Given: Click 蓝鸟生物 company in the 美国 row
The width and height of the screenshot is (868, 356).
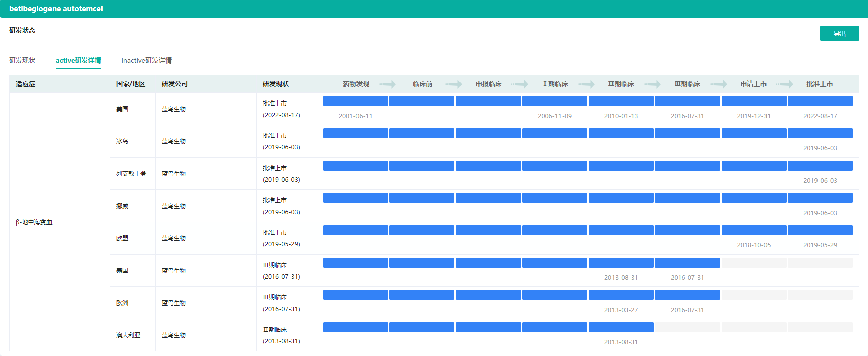Looking at the screenshot, I should [174, 109].
